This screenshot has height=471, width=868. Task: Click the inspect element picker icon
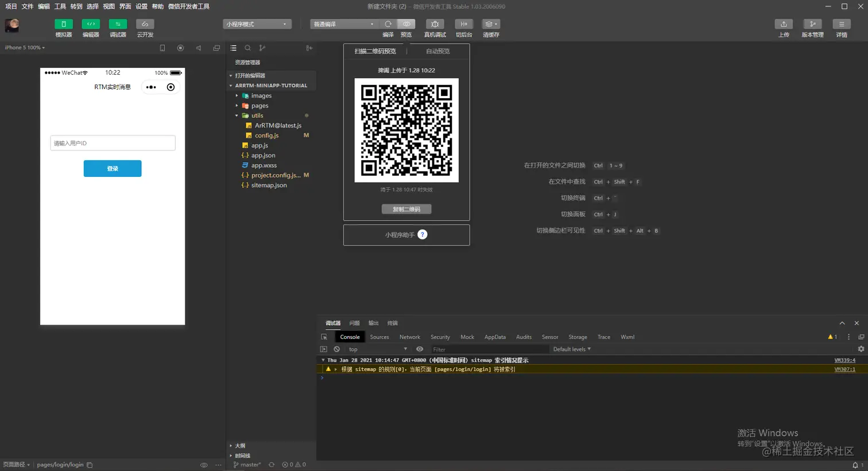(324, 337)
